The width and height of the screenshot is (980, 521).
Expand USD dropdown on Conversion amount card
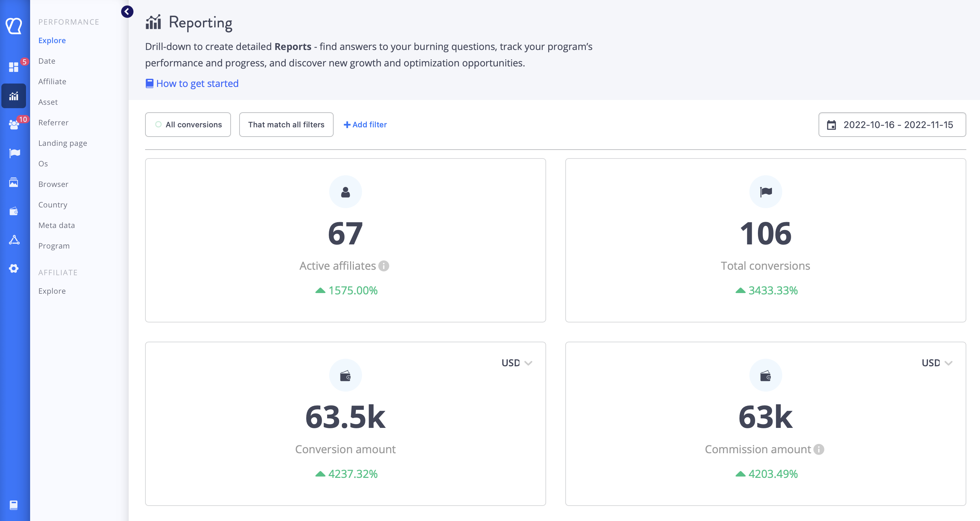pyautogui.click(x=516, y=363)
